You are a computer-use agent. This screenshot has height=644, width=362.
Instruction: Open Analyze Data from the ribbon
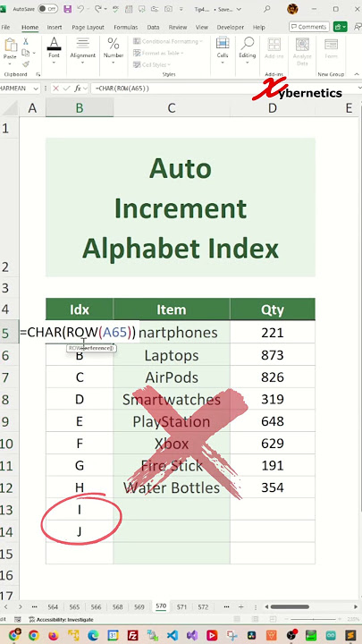tap(302, 52)
